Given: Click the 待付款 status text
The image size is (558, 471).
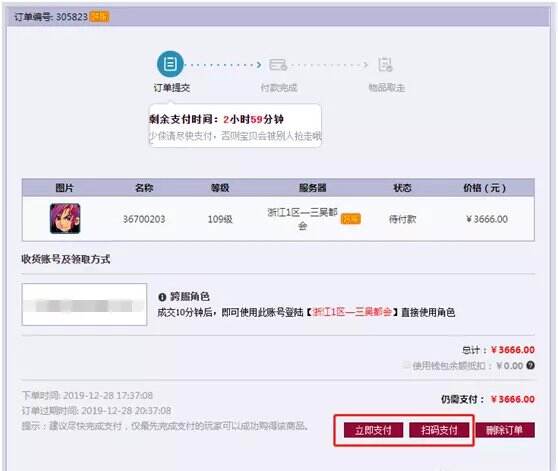Looking at the screenshot, I should coord(402,219).
